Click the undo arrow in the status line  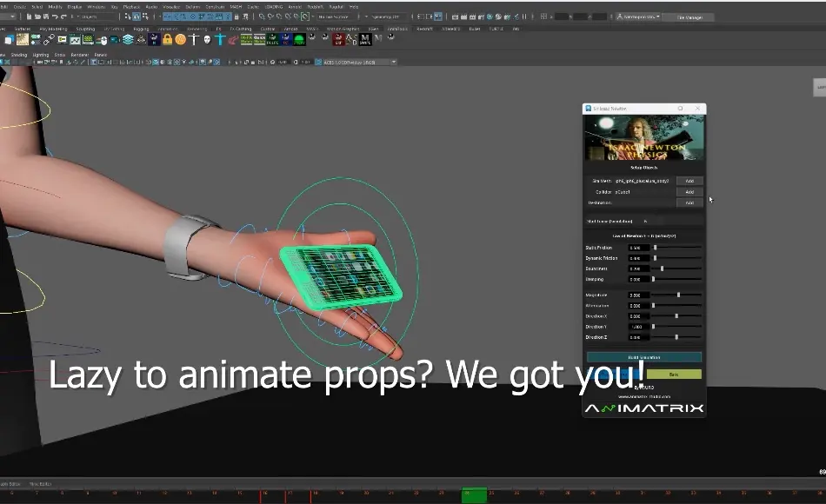point(55,17)
